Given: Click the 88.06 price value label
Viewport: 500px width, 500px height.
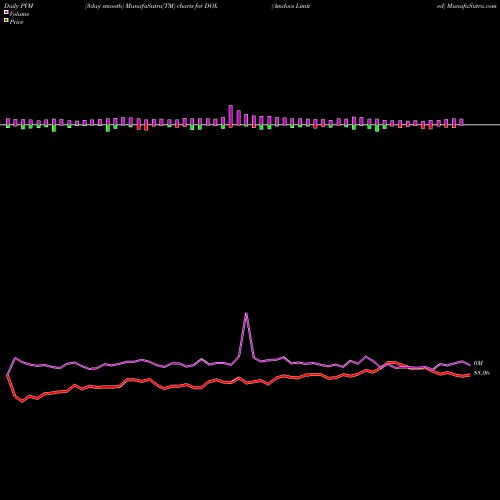Looking at the screenshot, I should [482, 373].
